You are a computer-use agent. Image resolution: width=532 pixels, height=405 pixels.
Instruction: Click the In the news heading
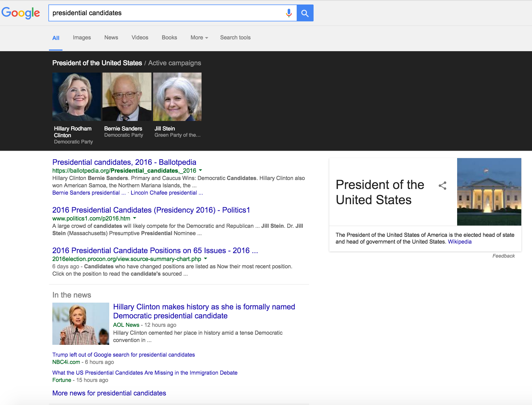[x=72, y=295]
